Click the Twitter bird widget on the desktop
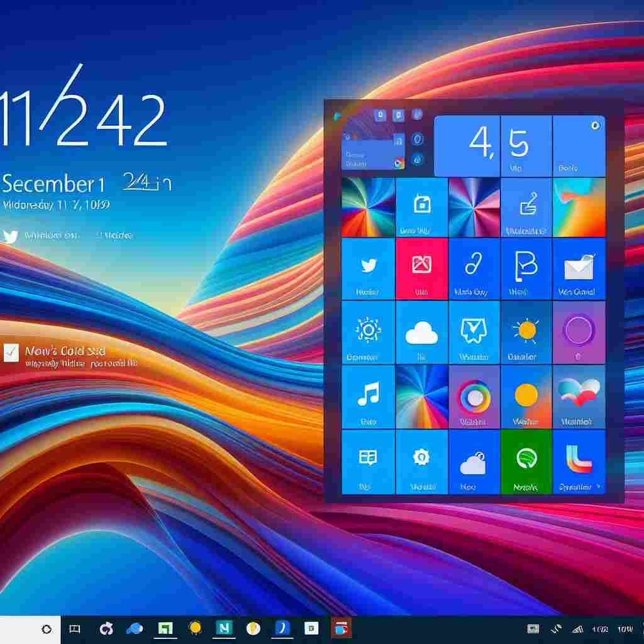Viewport: 644px width, 644px height. point(10,237)
